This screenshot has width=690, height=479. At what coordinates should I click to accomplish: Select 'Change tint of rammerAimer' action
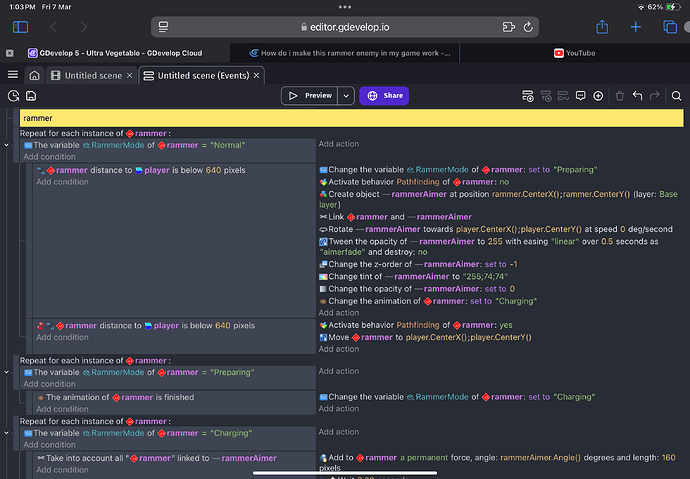(414, 277)
